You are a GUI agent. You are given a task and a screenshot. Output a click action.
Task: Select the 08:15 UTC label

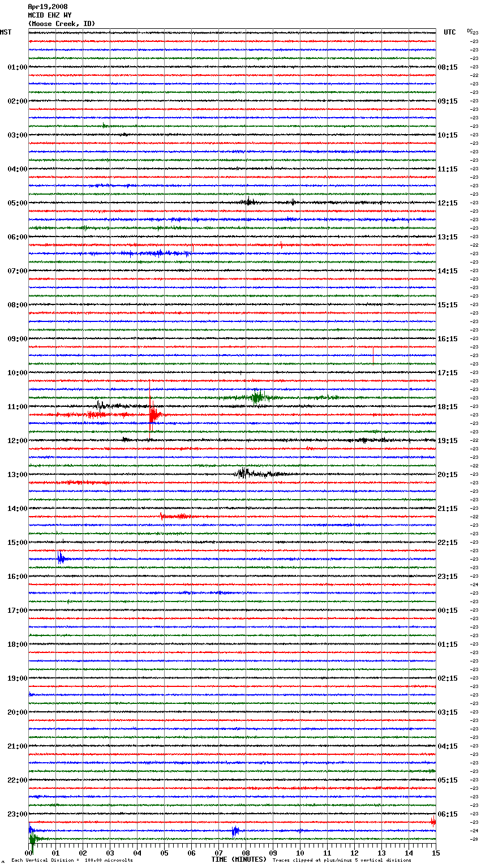pos(448,67)
